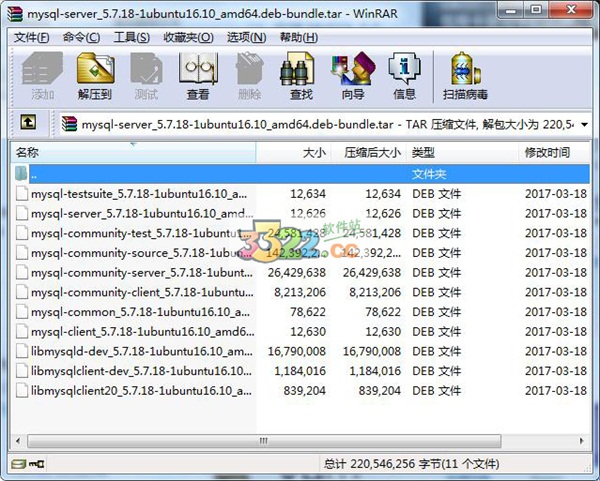Click file icon of mysql-client DEB
Screen dimensions: 600x481
pyautogui.click(x=22, y=331)
